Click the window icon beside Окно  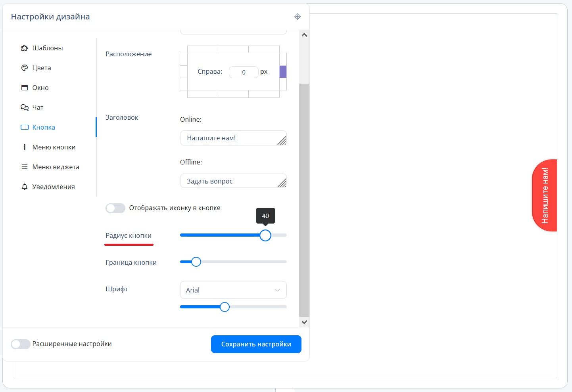pyautogui.click(x=25, y=88)
